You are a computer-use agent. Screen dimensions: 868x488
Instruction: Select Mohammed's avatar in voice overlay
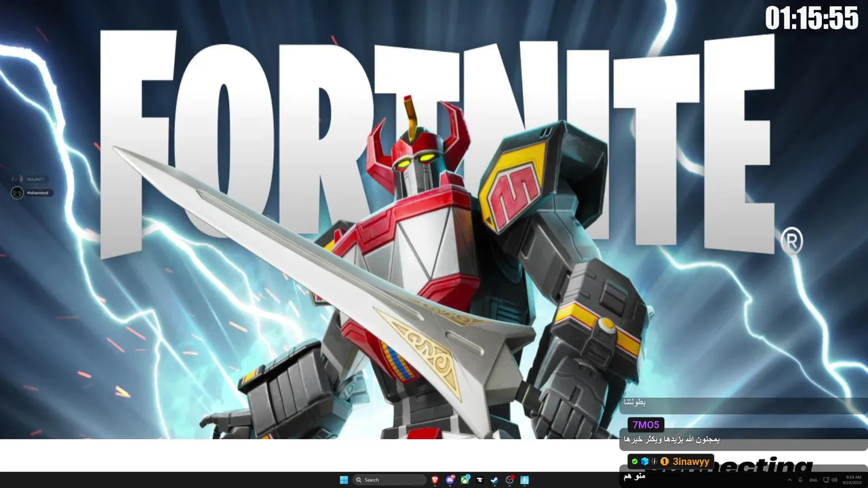click(x=17, y=193)
